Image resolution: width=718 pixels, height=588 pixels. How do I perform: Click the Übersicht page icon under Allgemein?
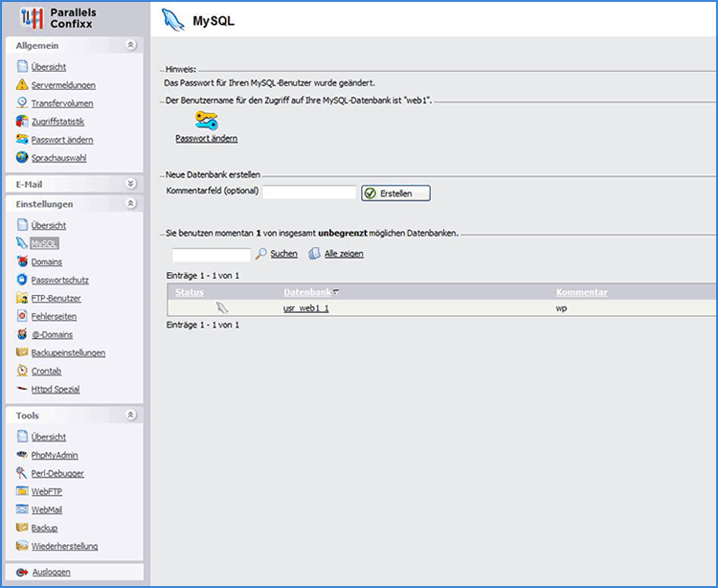[x=22, y=66]
